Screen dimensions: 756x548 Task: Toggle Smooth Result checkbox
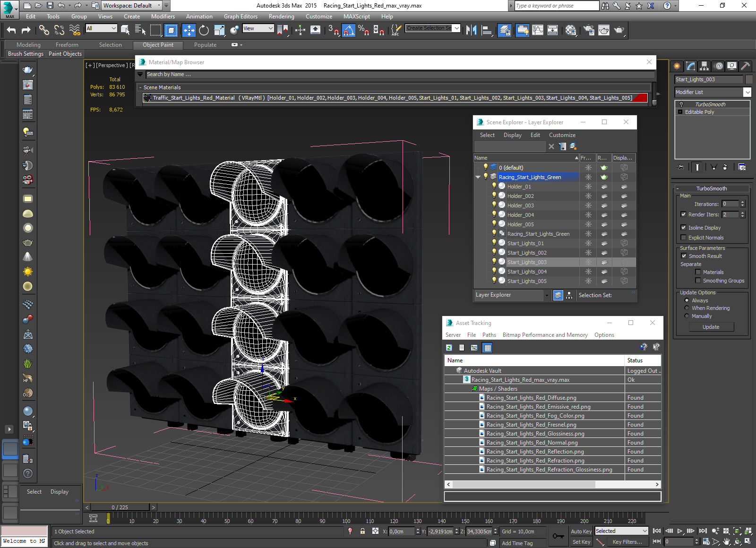684,256
